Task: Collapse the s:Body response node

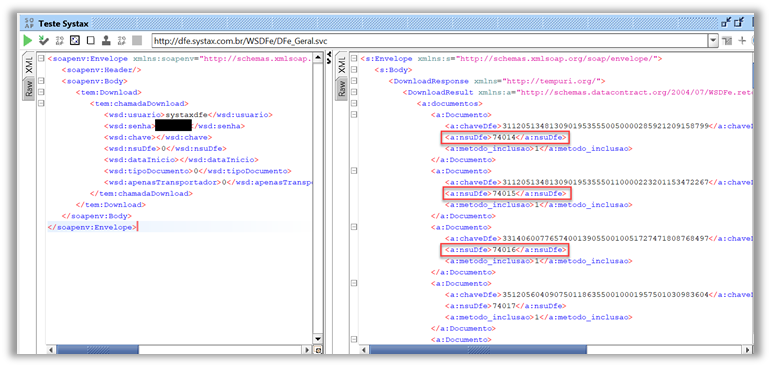Action: (354, 70)
